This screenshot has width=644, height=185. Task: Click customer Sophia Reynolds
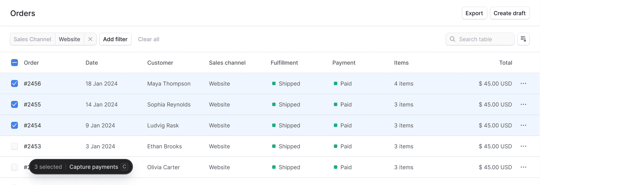click(x=169, y=105)
